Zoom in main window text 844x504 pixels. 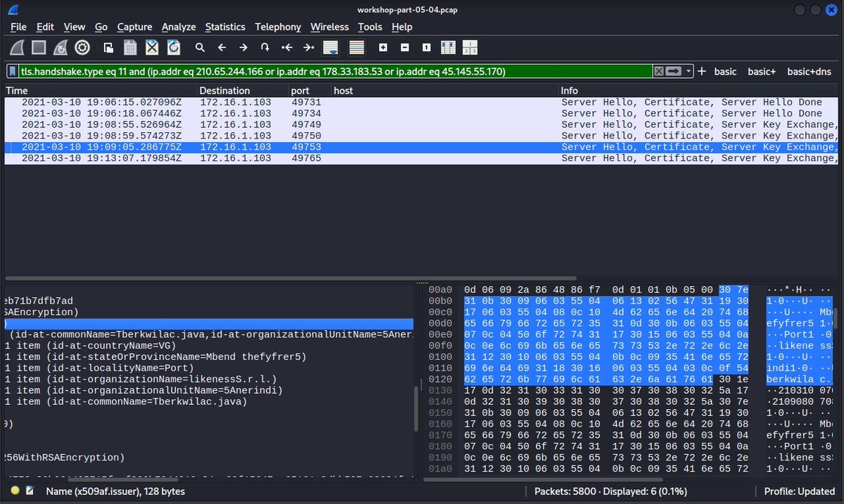coord(383,48)
